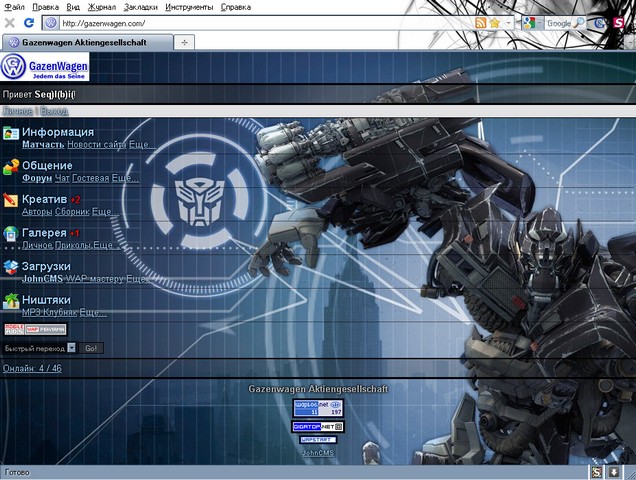The height and width of the screenshot is (480, 636).
Task: Open the Личное link
Action: point(17,111)
